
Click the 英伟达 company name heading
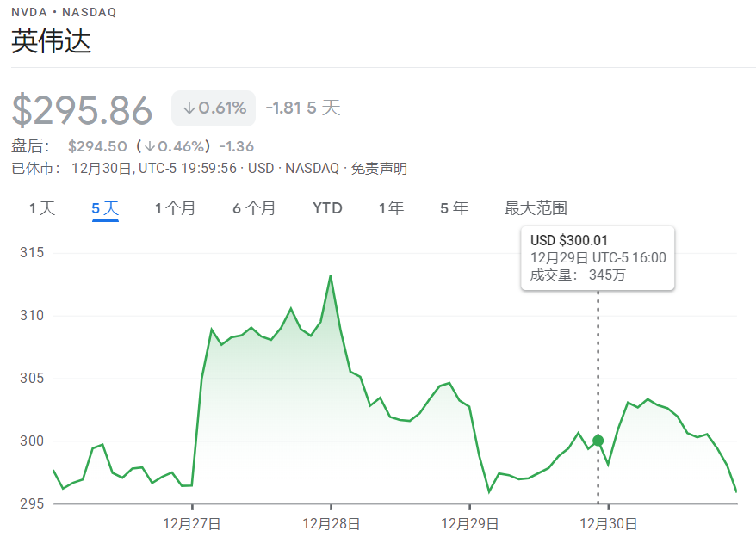[51, 41]
